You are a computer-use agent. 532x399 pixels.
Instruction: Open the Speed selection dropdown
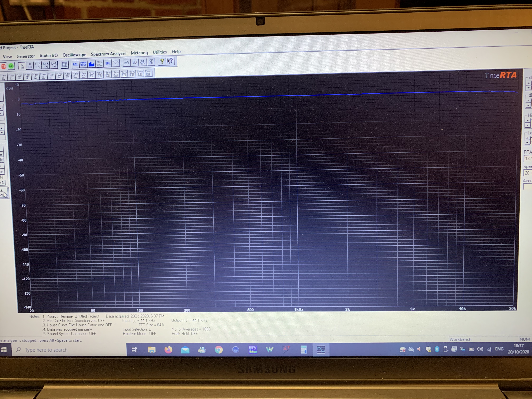tap(528, 173)
